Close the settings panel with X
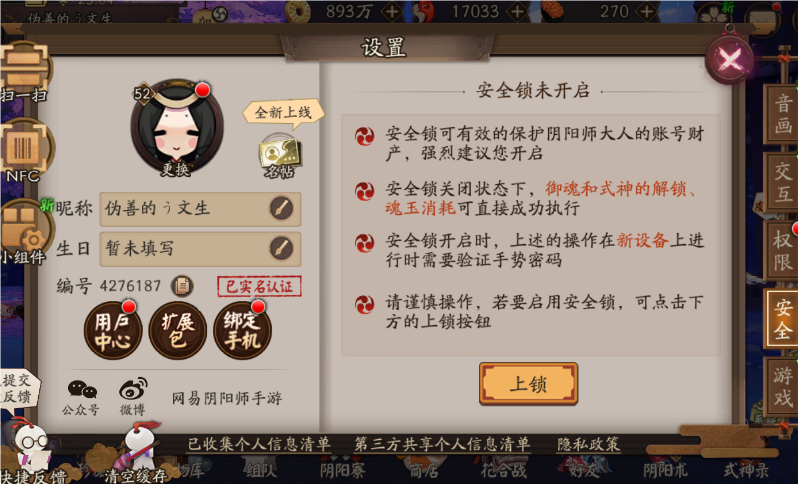Viewport: 798px width, 484px height. (x=730, y=61)
